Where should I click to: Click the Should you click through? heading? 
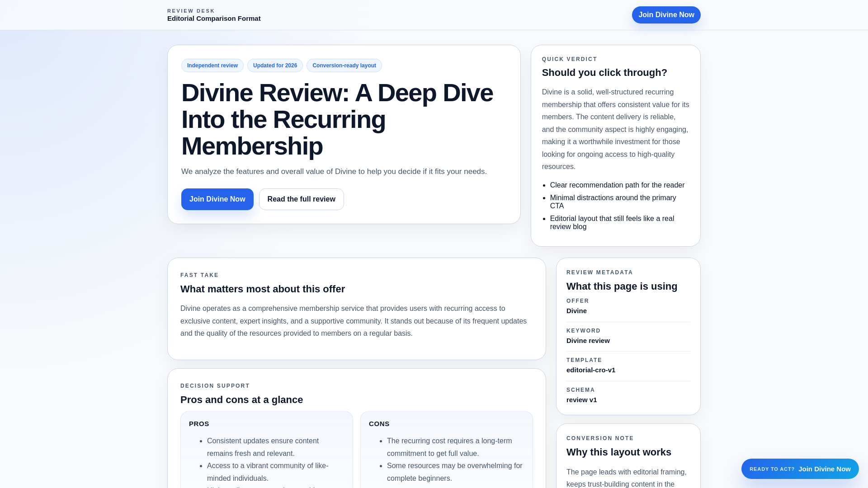click(604, 73)
